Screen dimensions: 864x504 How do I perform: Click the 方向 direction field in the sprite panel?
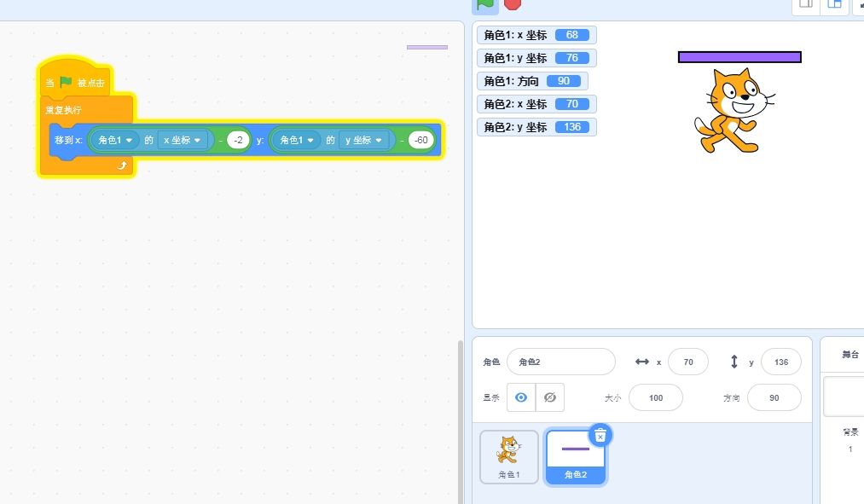click(774, 397)
